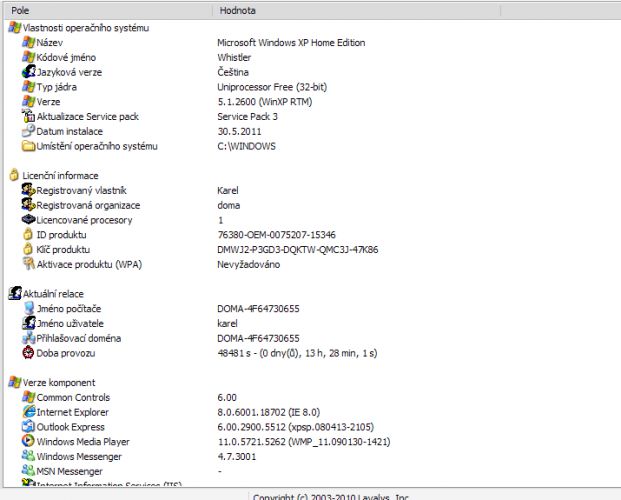Select the organization value doma
The height and width of the screenshot is (500, 621).
pyautogui.click(x=229, y=205)
